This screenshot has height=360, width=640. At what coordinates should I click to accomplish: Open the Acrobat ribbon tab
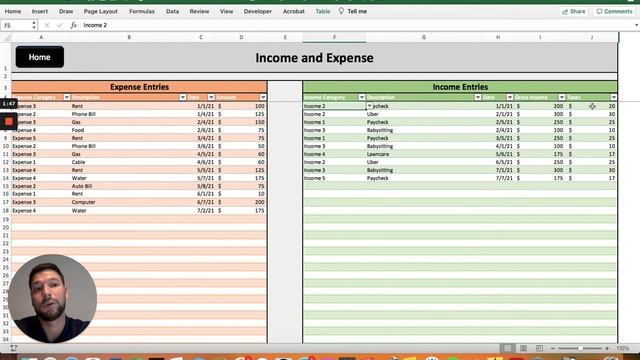tap(294, 11)
